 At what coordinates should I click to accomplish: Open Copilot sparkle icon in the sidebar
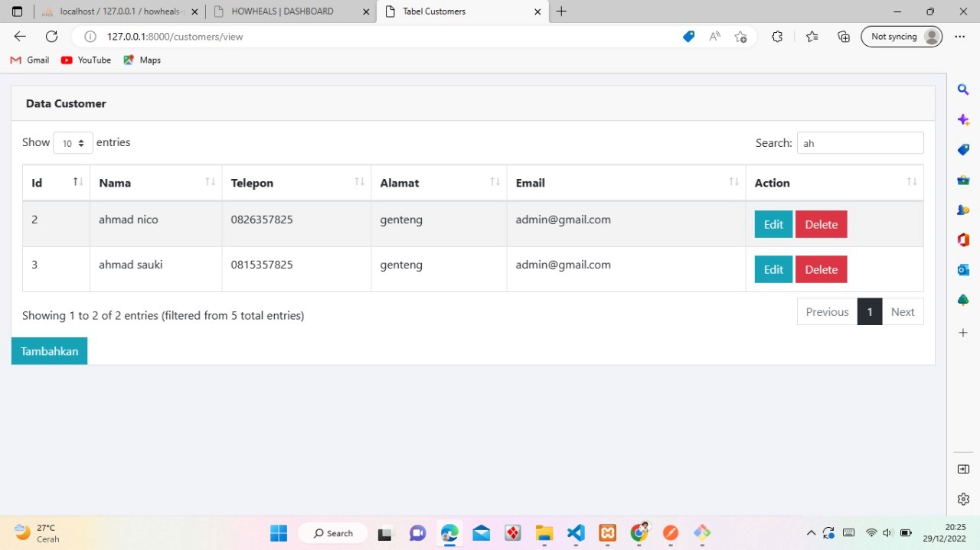pos(963,119)
